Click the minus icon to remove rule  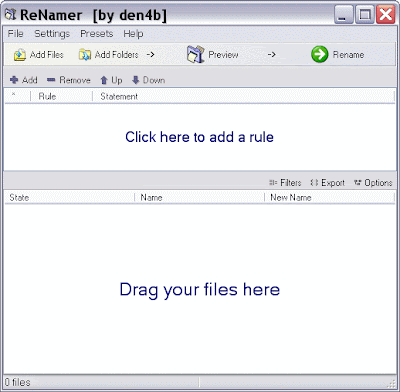pos(51,80)
